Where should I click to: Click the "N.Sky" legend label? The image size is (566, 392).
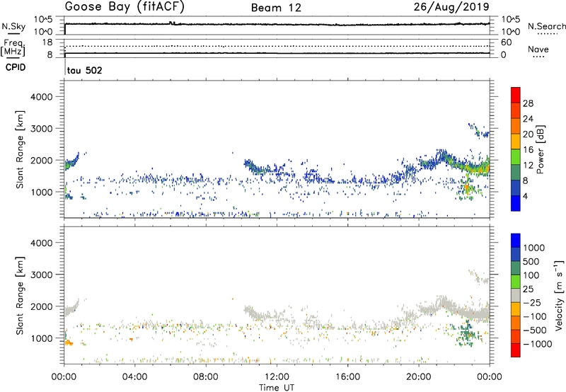(13, 26)
